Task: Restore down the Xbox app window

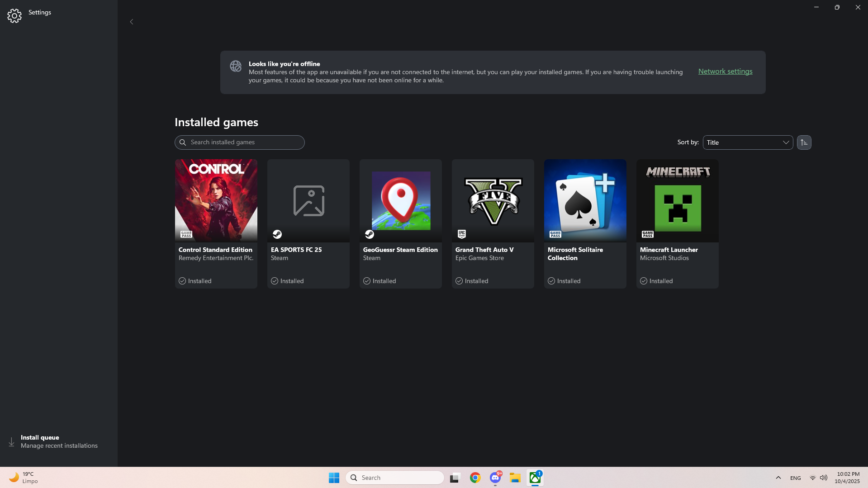Action: tap(837, 7)
